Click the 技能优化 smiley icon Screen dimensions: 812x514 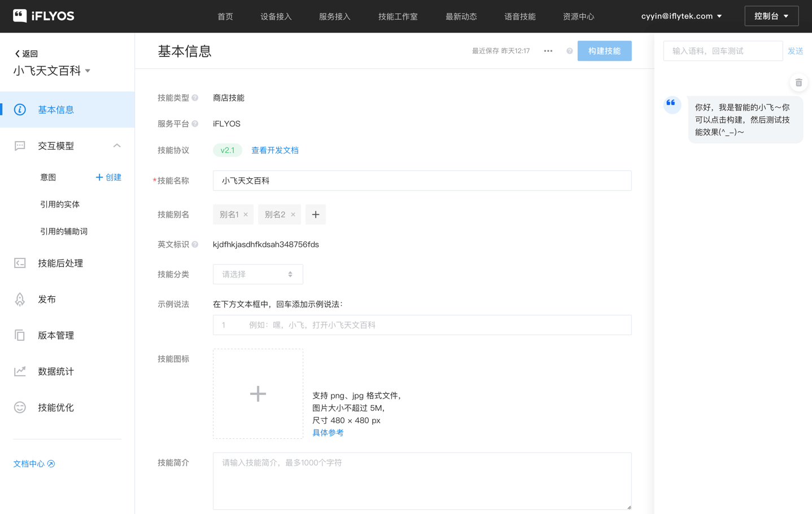coord(20,407)
